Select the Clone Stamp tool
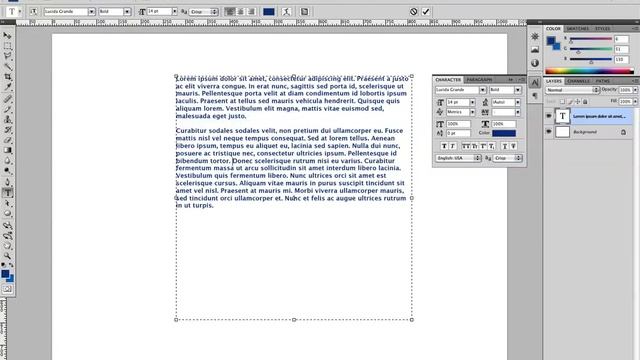 click(7, 120)
